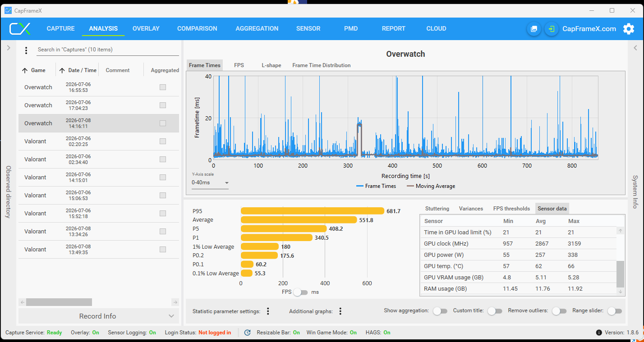Click the Aggregated column header
The width and height of the screenshot is (644, 342).
pyautogui.click(x=165, y=70)
